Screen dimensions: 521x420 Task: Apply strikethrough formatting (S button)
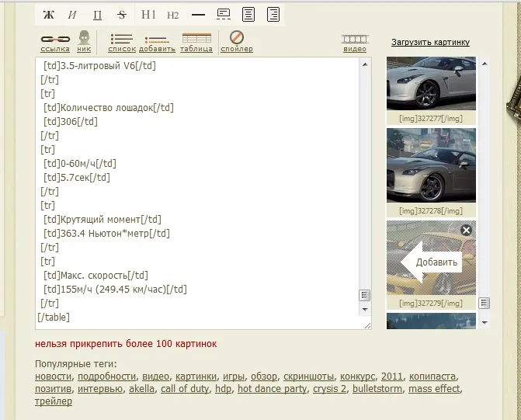click(122, 15)
